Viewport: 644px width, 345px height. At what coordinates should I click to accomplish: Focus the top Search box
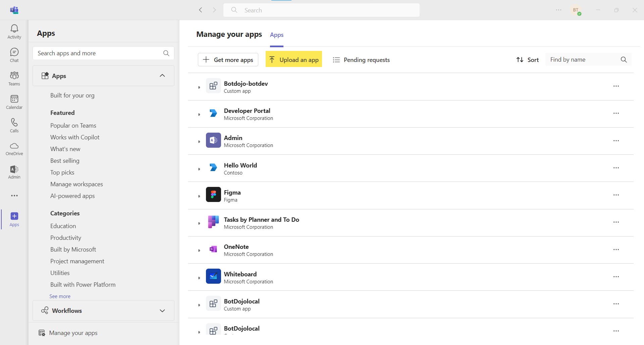[321, 10]
